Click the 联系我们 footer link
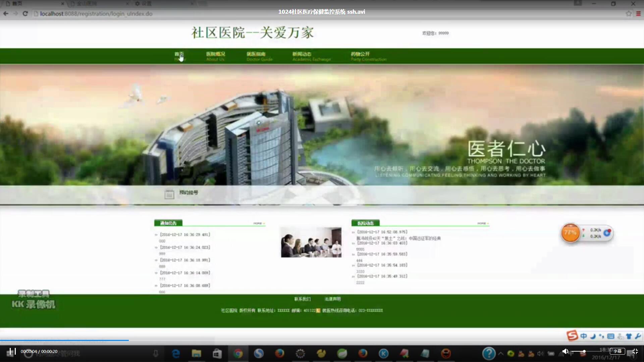The height and width of the screenshot is (362, 644). coord(303,299)
